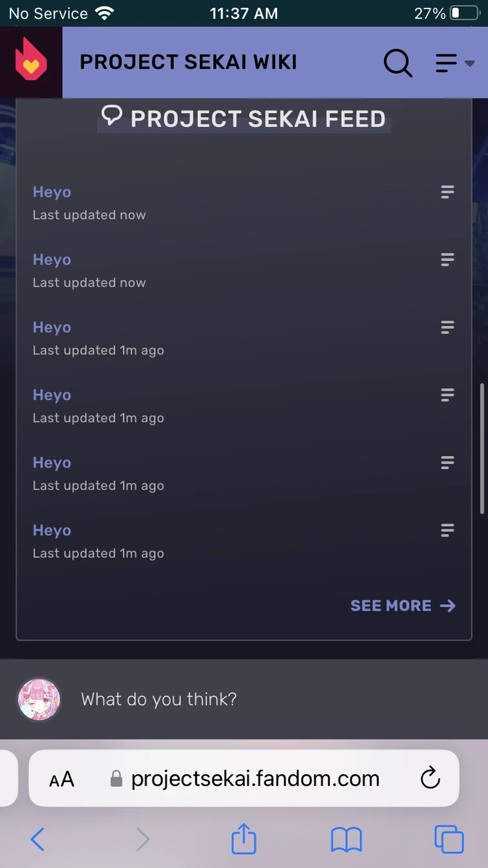Open options icon for second Heyo post
The width and height of the screenshot is (488, 868).
click(x=447, y=260)
